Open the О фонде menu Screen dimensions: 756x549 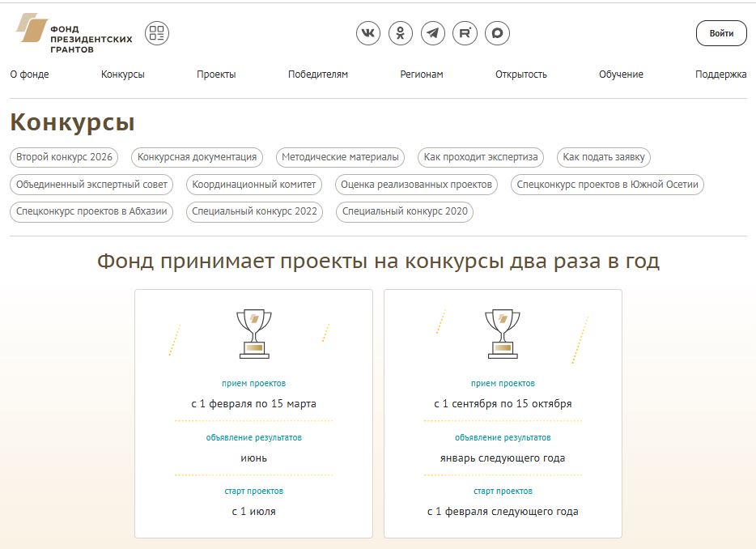click(29, 74)
